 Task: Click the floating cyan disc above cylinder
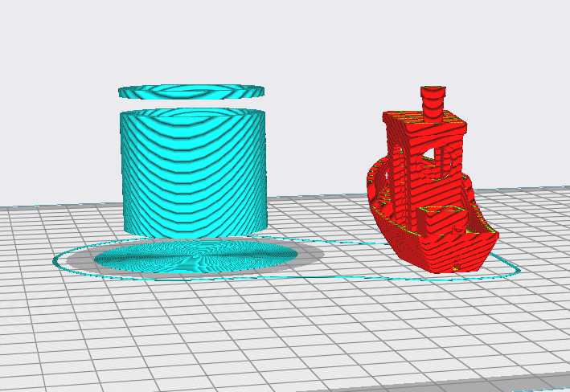tap(191, 92)
